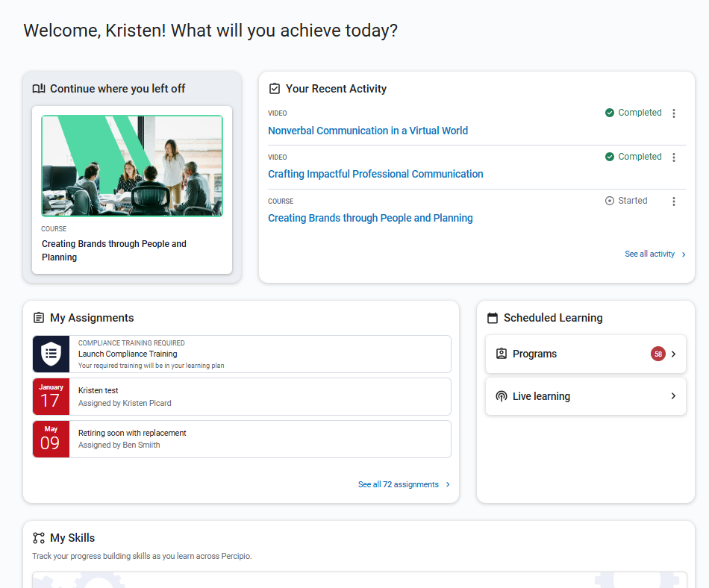Click the Programs icon in Scheduled Learning
Screen dimensions: 709x588
coord(502,354)
